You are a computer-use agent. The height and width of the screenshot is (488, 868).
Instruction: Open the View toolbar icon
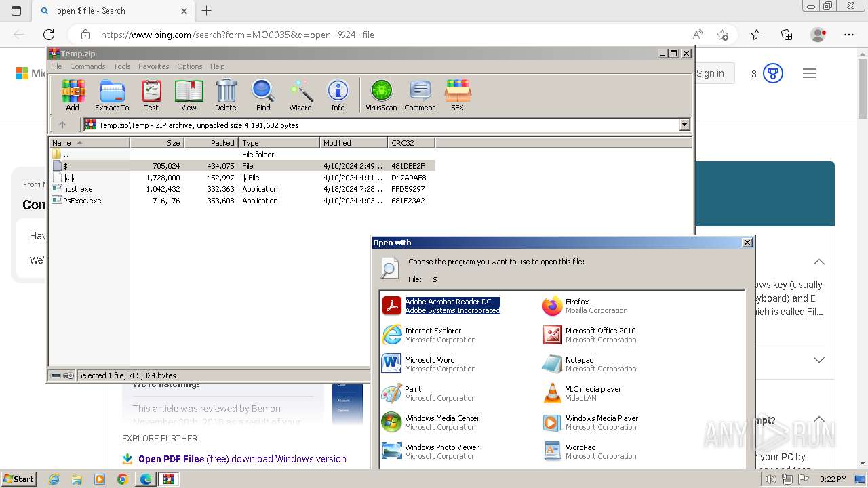[x=189, y=95]
